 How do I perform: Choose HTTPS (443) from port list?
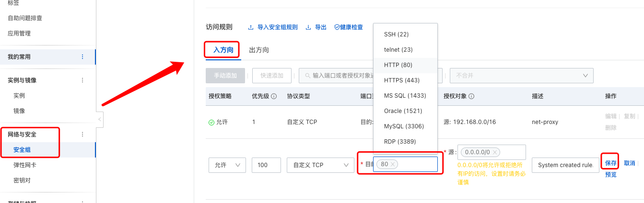tap(402, 80)
